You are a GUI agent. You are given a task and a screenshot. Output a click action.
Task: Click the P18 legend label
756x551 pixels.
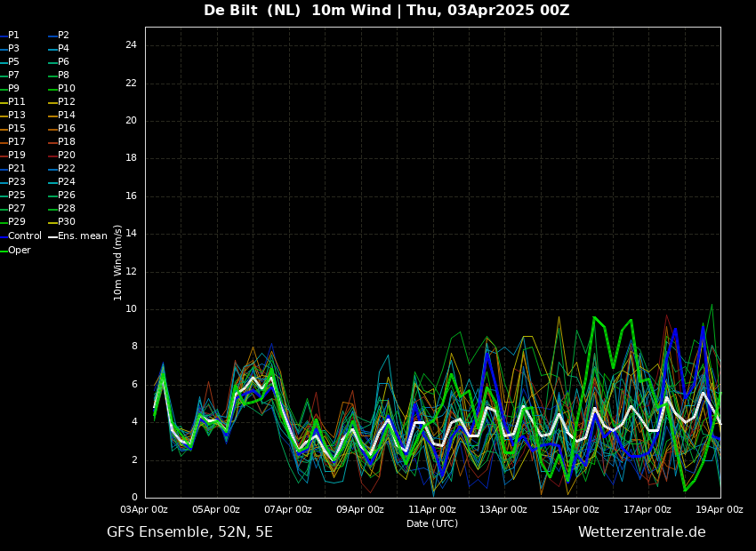pyautogui.click(x=67, y=142)
